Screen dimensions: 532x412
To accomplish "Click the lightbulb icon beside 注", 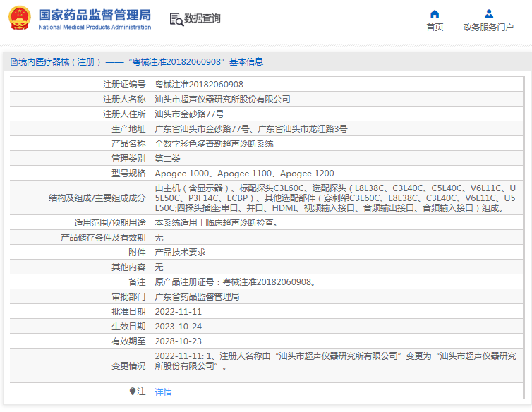I will click(133, 392).
